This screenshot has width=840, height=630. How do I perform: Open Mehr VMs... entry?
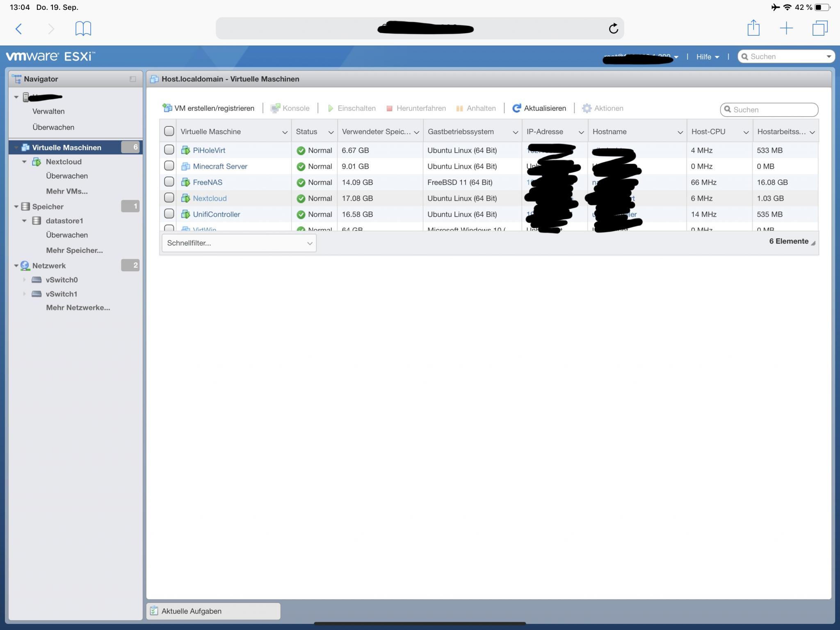tap(67, 191)
